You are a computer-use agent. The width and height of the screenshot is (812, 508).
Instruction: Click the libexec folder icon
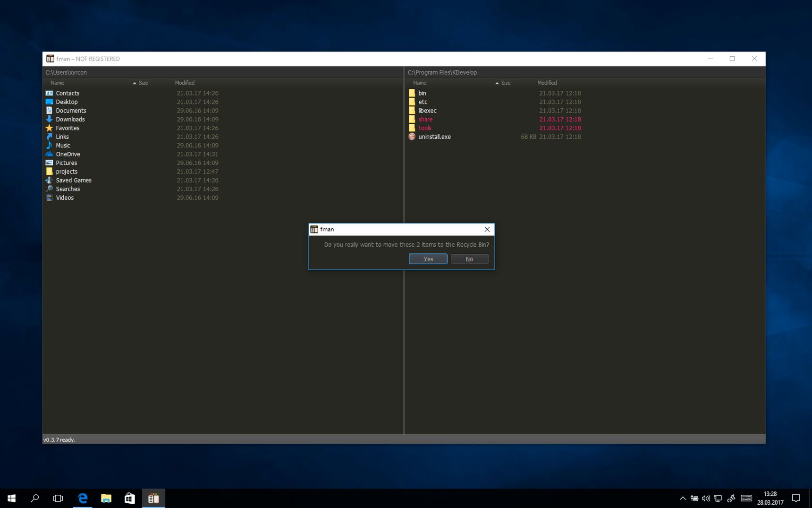(x=412, y=111)
